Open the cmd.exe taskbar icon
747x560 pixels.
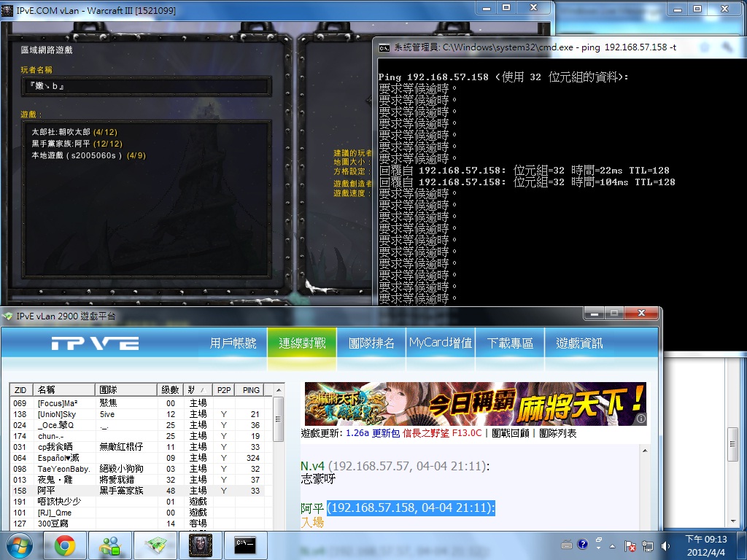244,545
